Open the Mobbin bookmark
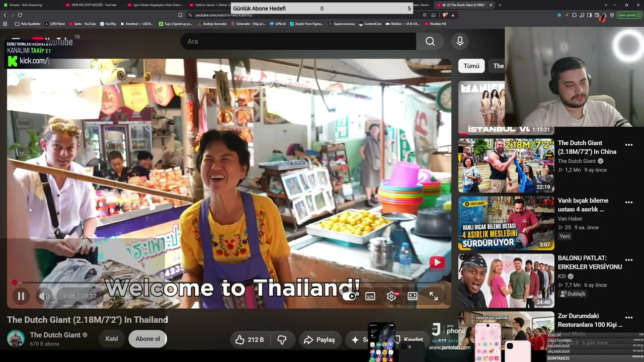The height and width of the screenshot is (362, 644). tap(403, 24)
